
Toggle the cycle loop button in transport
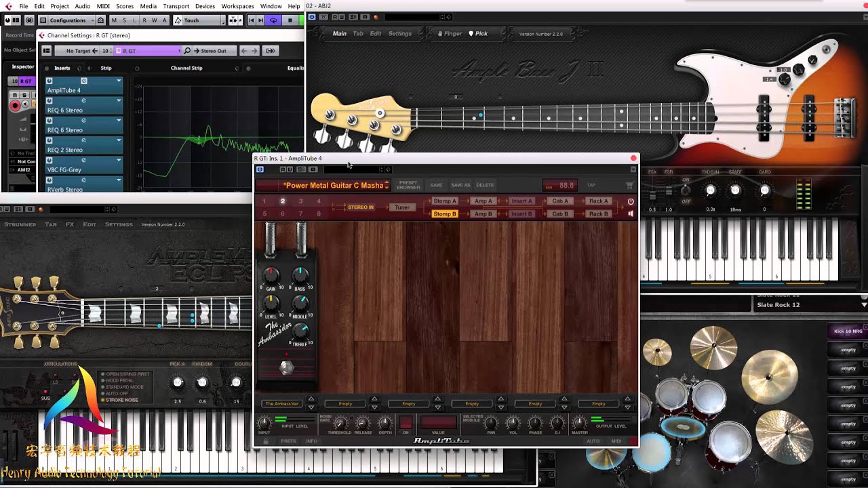pos(273,20)
